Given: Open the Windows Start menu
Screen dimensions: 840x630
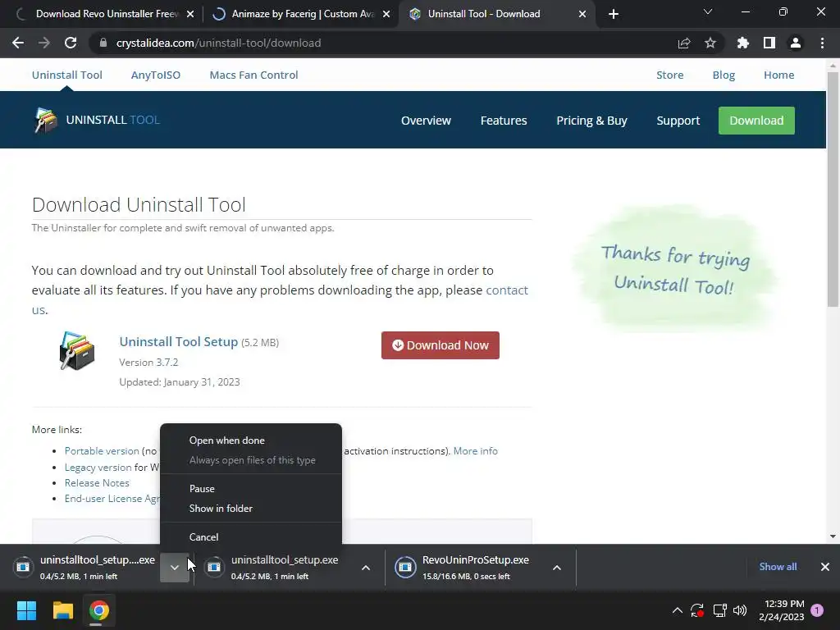Looking at the screenshot, I should [x=27, y=610].
